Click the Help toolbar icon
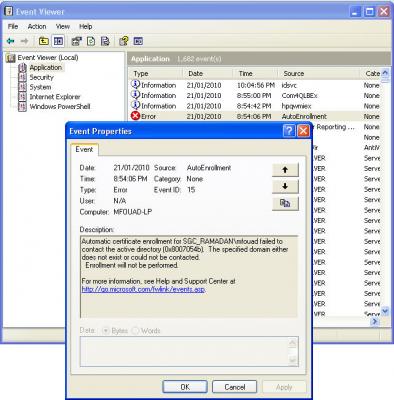This screenshot has width=394, height=400. (x=124, y=41)
